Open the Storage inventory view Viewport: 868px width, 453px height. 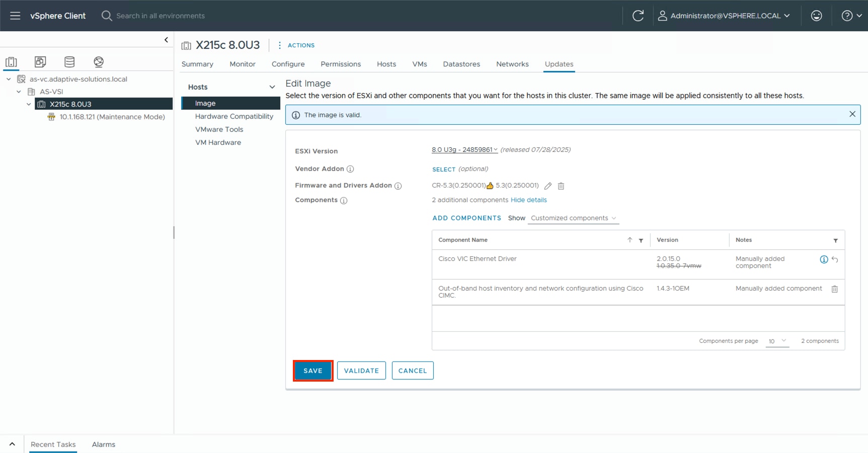(69, 61)
